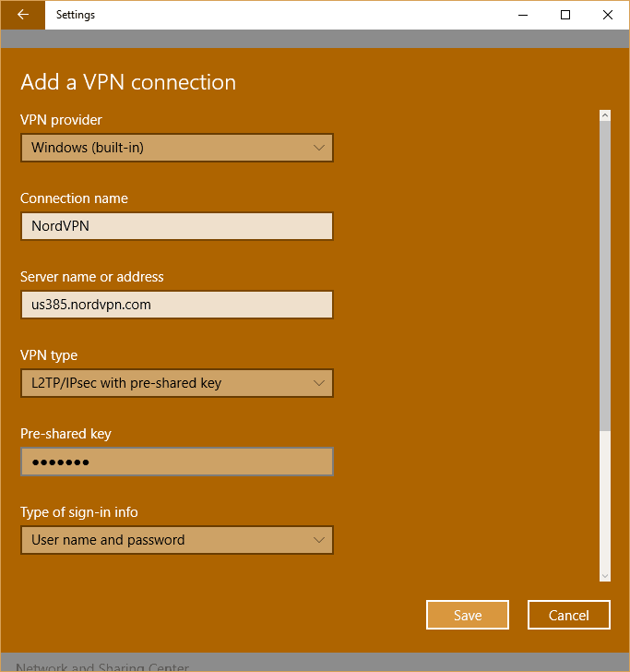Click the Server name or address field

pyautogui.click(x=177, y=305)
